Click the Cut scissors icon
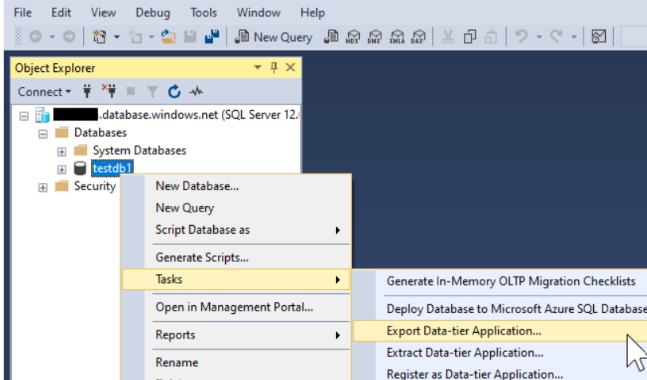The image size is (647, 380). [x=448, y=37]
